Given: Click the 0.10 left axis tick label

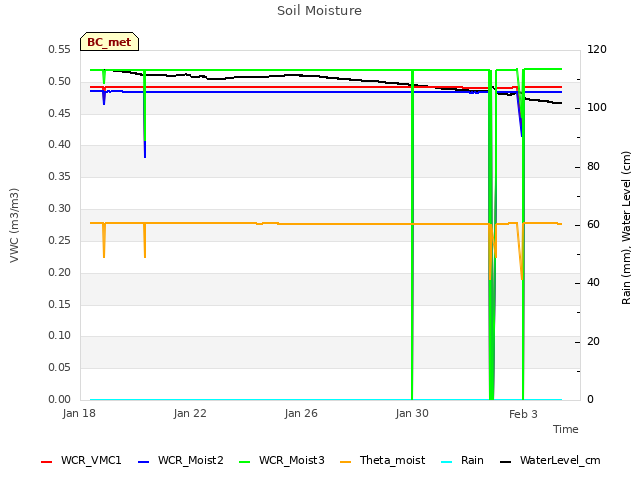Looking at the screenshot, I should 60,336.
